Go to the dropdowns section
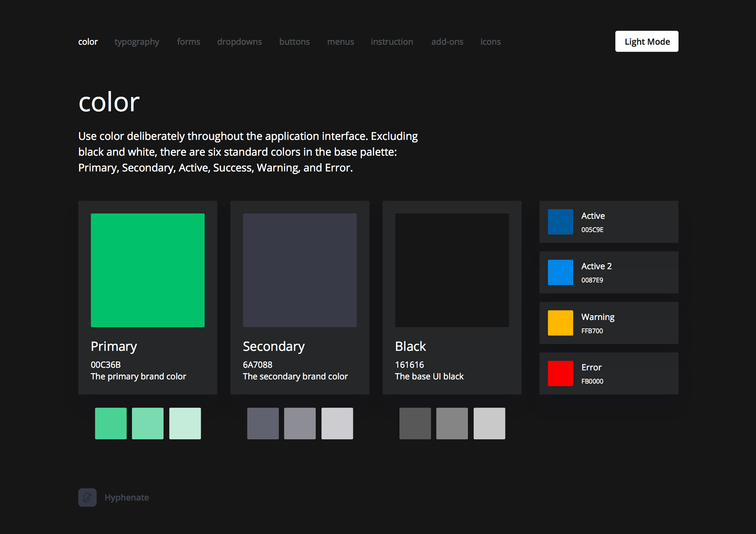The image size is (756, 534). 239,42
